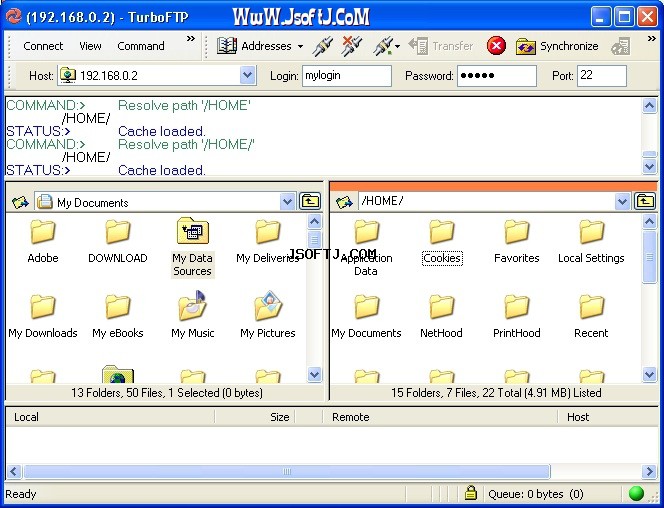This screenshot has height=508, width=664.
Task: Click the Transfer toolbar button
Action: click(x=440, y=46)
